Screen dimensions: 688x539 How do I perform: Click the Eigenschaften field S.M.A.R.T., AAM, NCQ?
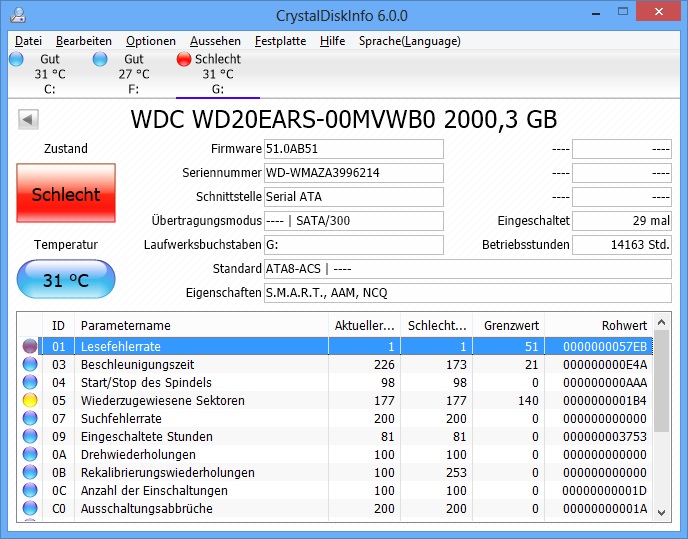tap(468, 293)
